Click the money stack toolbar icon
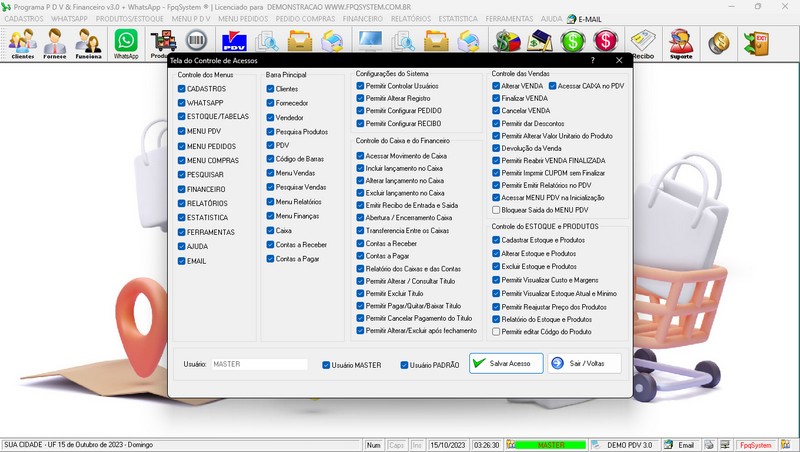 point(506,41)
